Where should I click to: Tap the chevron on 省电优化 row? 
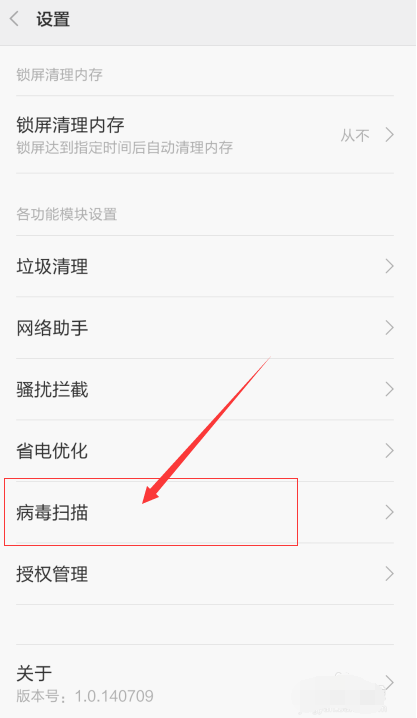389,451
